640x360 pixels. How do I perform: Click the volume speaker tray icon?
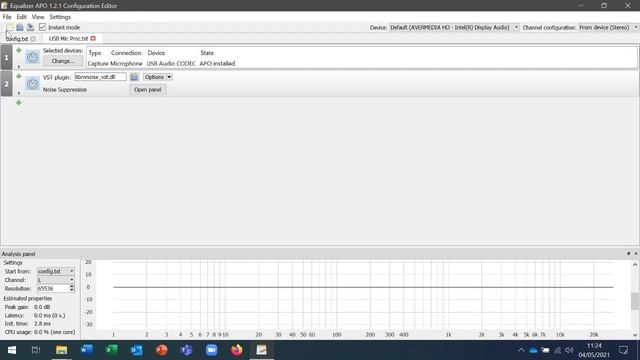tap(569, 350)
